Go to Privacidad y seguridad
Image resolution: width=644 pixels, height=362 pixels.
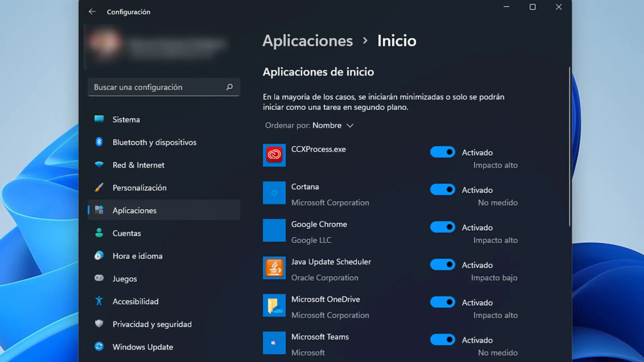point(152,324)
